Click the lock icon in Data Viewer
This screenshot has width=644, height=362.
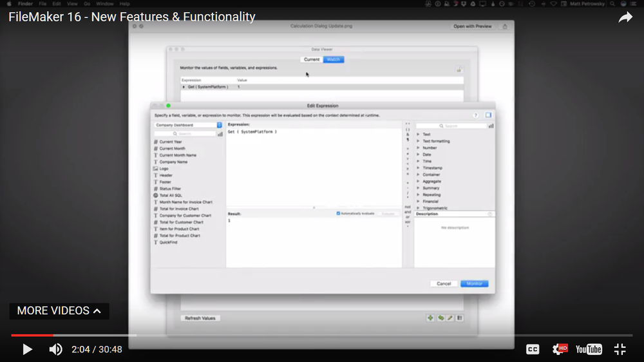coord(459,70)
